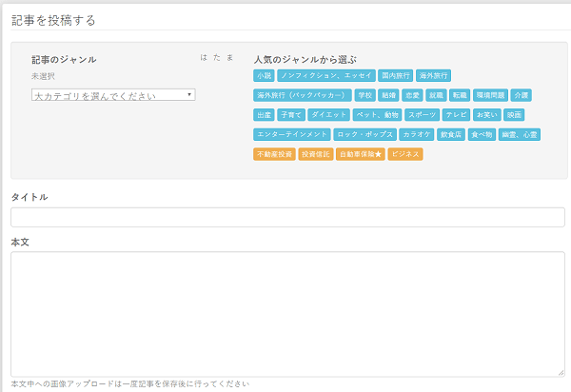This screenshot has width=571, height=392.
Task: Click the 本文 field label
Action: click(x=20, y=242)
